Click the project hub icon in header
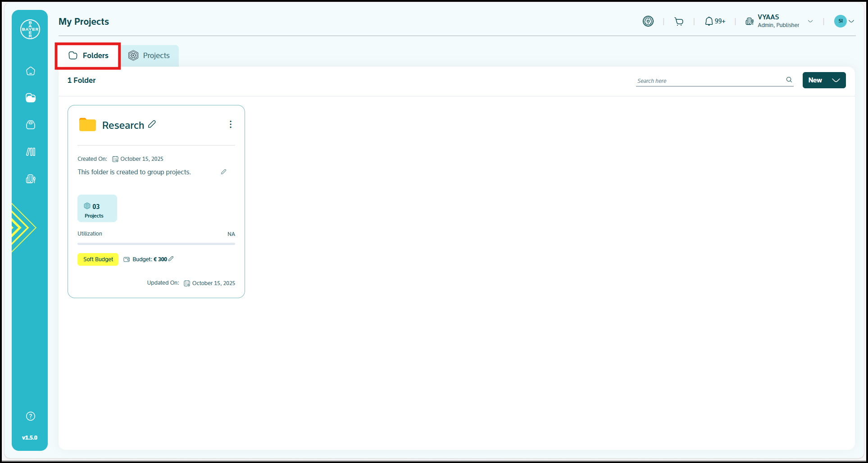 point(648,21)
